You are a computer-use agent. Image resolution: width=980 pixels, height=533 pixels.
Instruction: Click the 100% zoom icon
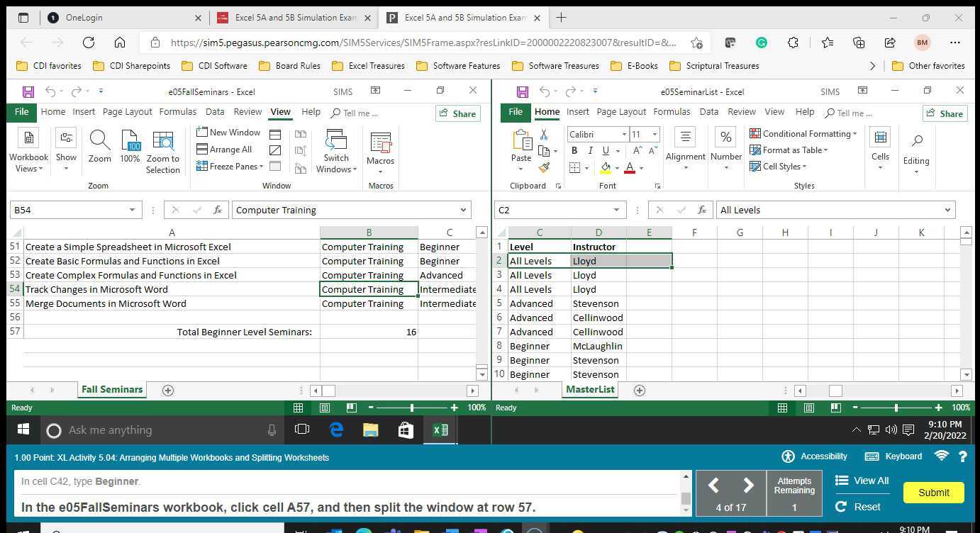click(130, 149)
